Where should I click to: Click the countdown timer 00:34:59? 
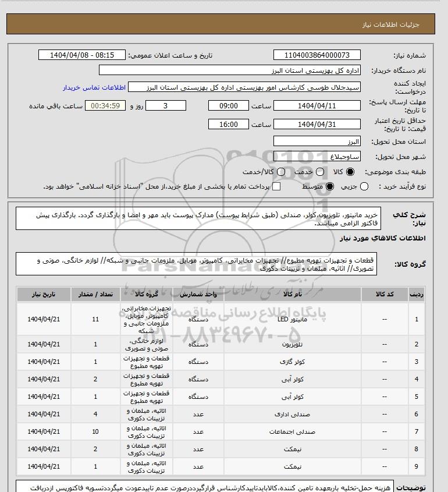coord(105,106)
